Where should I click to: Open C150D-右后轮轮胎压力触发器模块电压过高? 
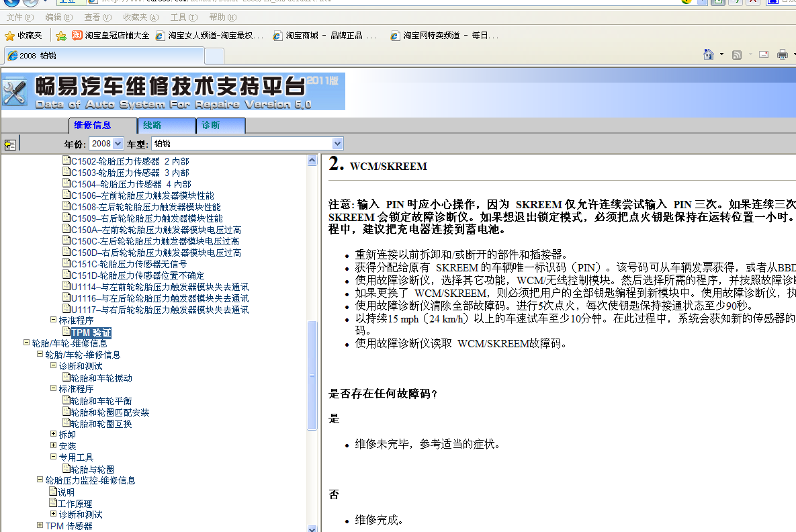coord(152,253)
